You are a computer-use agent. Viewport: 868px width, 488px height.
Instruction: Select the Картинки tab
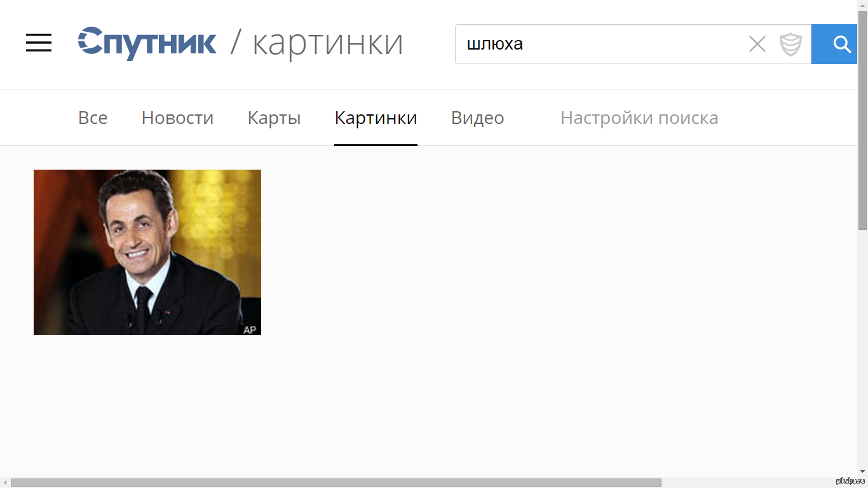coord(376,118)
